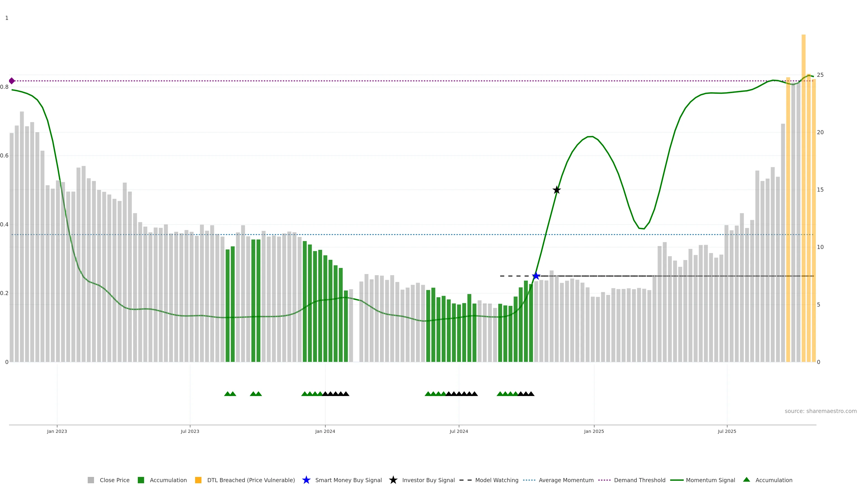Click the orange DTL Breached legend square
868x488 pixels.
tap(198, 480)
